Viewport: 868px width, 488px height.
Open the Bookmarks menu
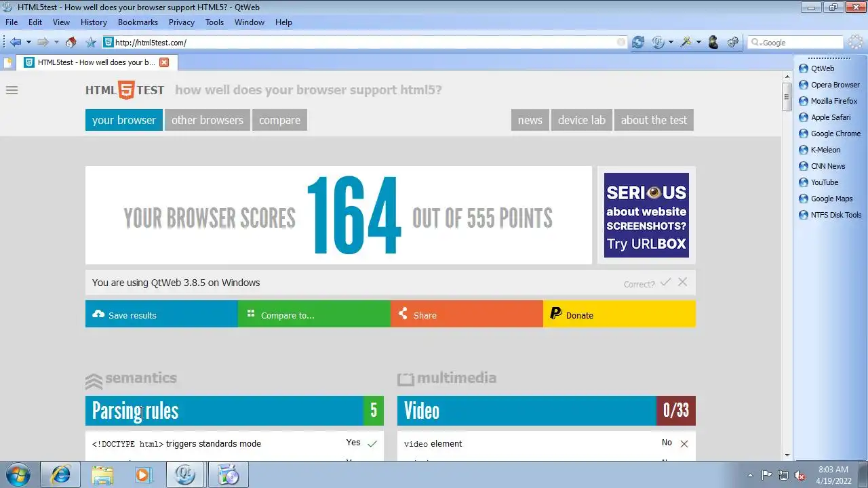click(138, 22)
